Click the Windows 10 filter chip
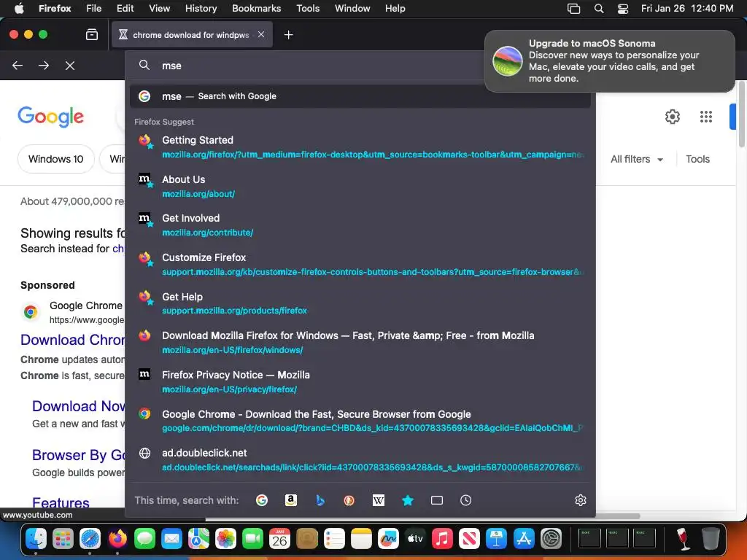Viewport: 747px width, 560px height. (55, 159)
